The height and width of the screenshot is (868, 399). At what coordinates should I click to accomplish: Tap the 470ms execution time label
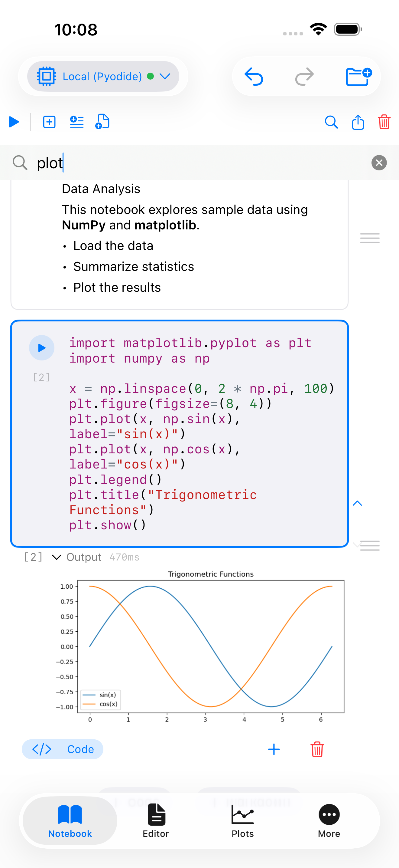124,557
